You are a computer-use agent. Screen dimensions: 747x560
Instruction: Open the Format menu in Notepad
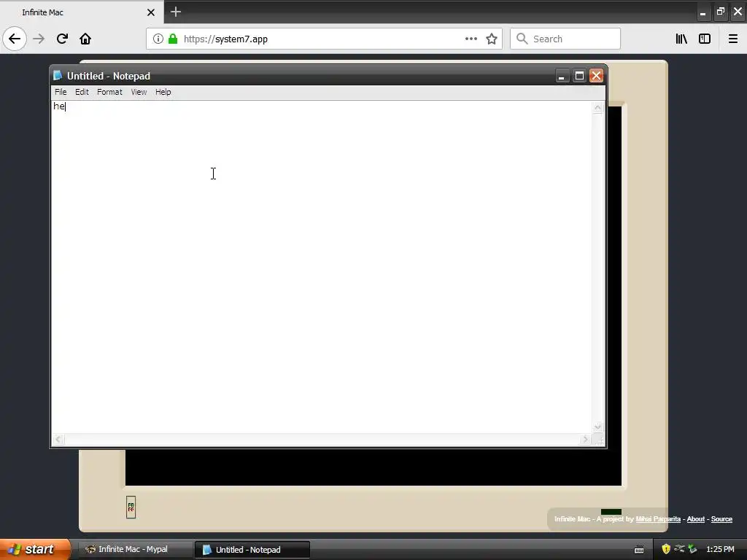click(109, 92)
